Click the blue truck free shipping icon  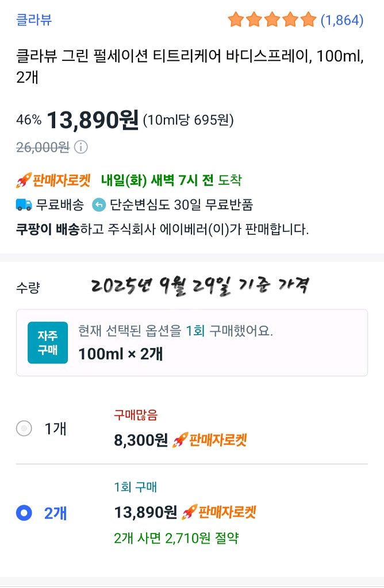23,204
